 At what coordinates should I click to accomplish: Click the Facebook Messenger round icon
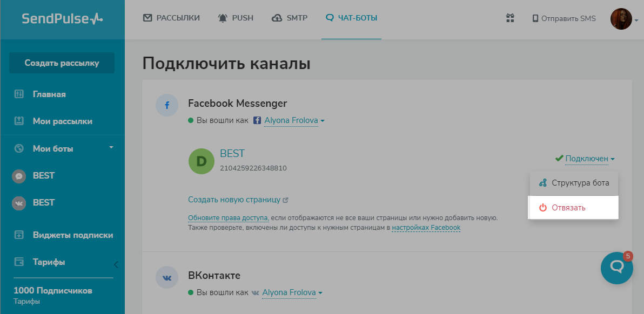pos(167,105)
